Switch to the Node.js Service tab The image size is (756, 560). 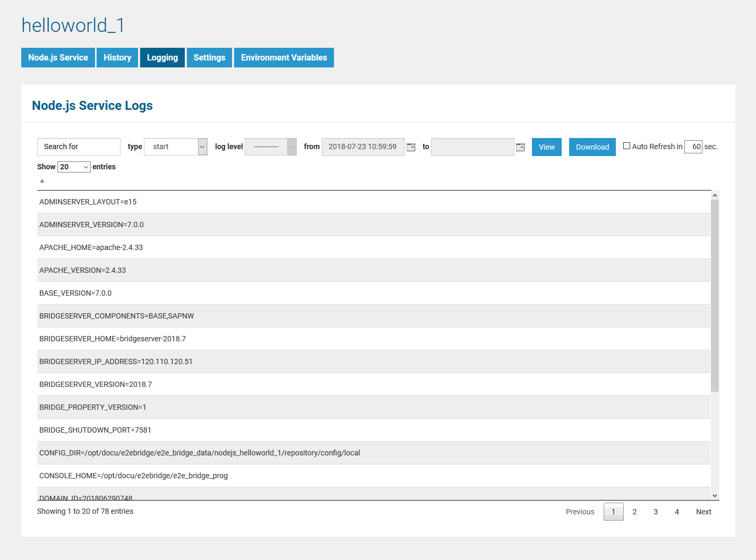pos(58,58)
